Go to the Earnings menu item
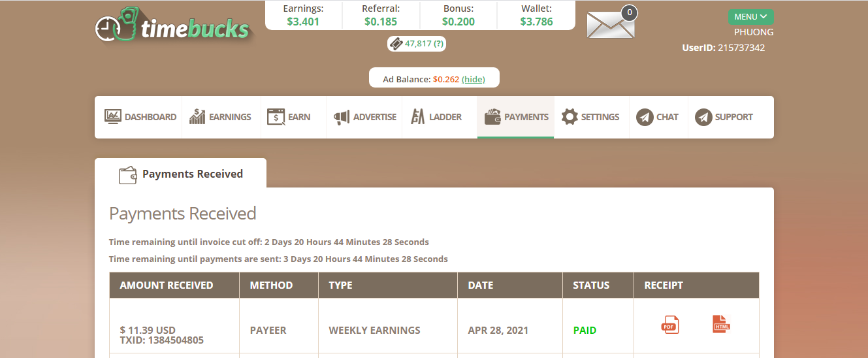The image size is (868, 358). (x=221, y=117)
